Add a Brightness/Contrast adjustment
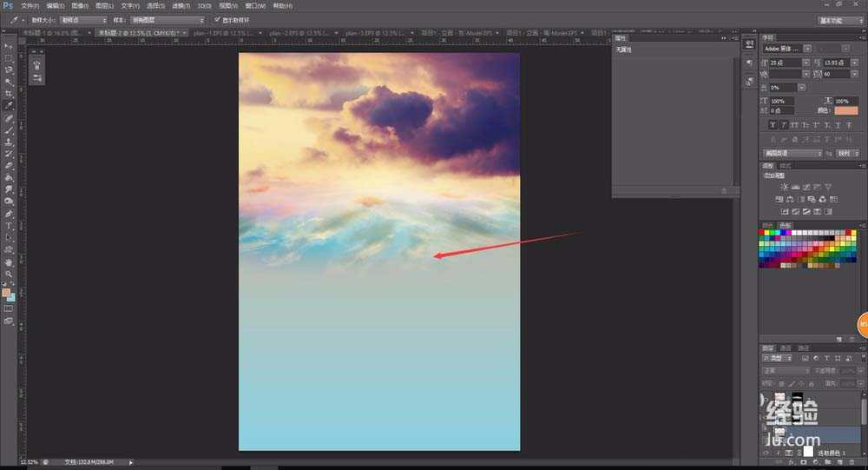The height and width of the screenshot is (470, 868). 784,187
